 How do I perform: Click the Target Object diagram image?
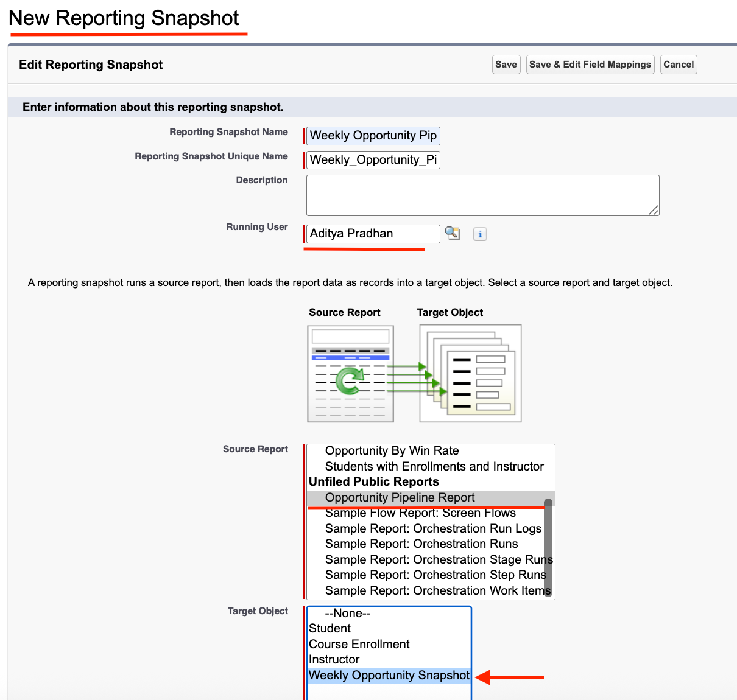coord(470,373)
